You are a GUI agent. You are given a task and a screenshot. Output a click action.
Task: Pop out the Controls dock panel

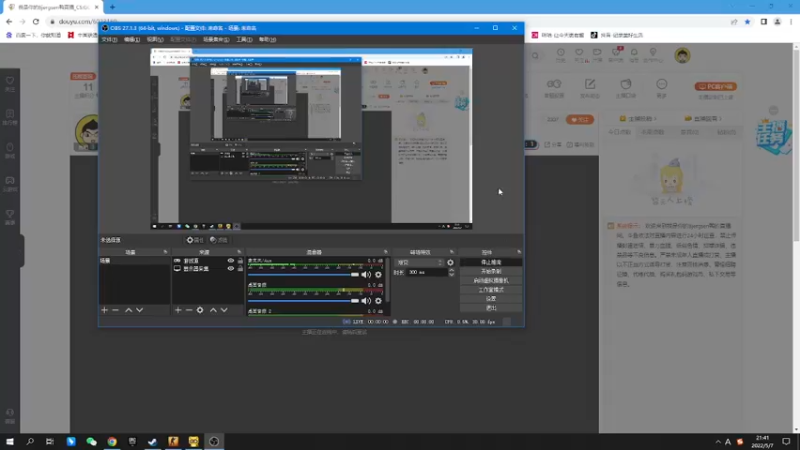click(519, 252)
